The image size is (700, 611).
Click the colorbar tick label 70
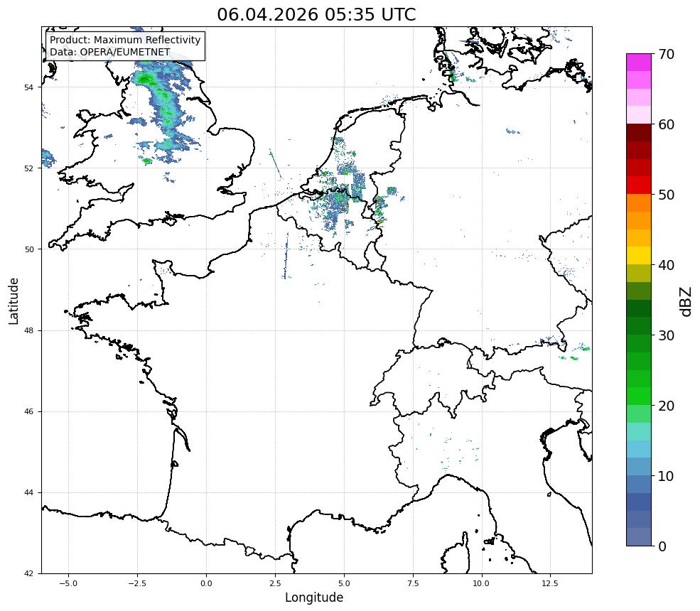(x=666, y=54)
